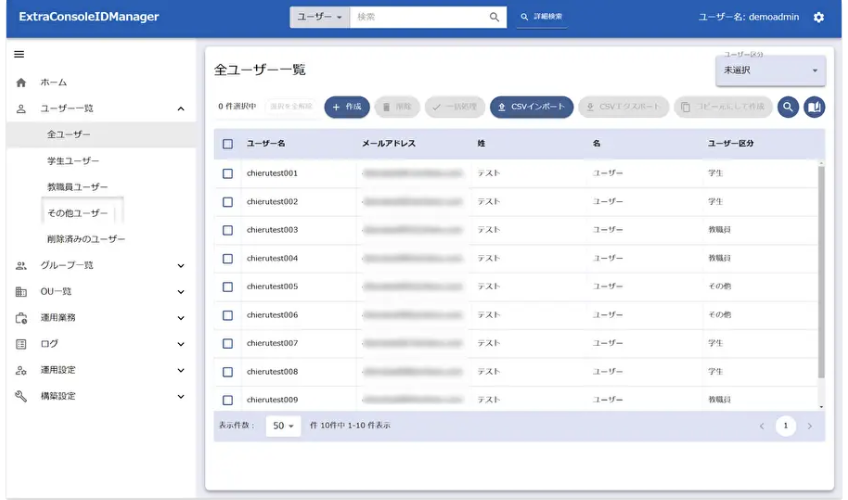Screen dimensions: 848x500
Task: Select 学生ユーザー in the sidebar
Action: 74,161
